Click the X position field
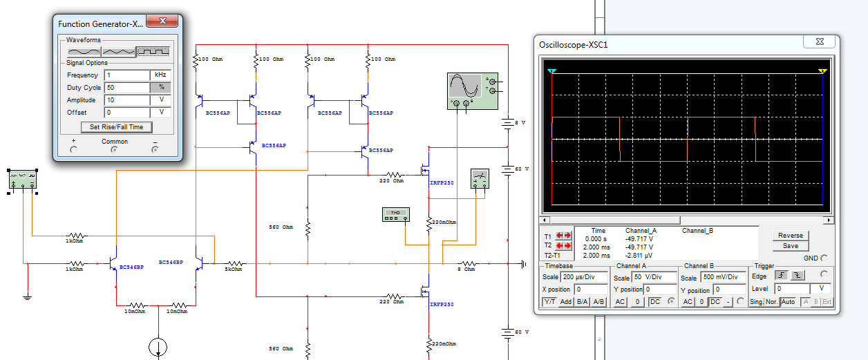868x360 pixels. pyautogui.click(x=591, y=290)
